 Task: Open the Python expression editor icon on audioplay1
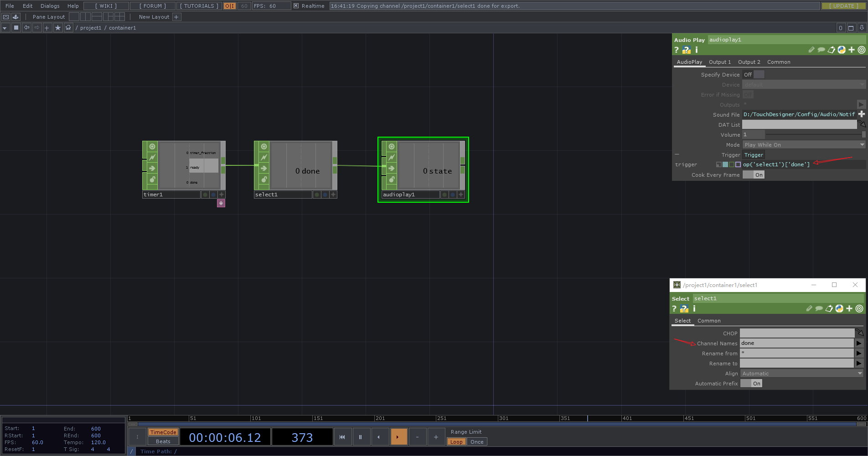tap(841, 50)
